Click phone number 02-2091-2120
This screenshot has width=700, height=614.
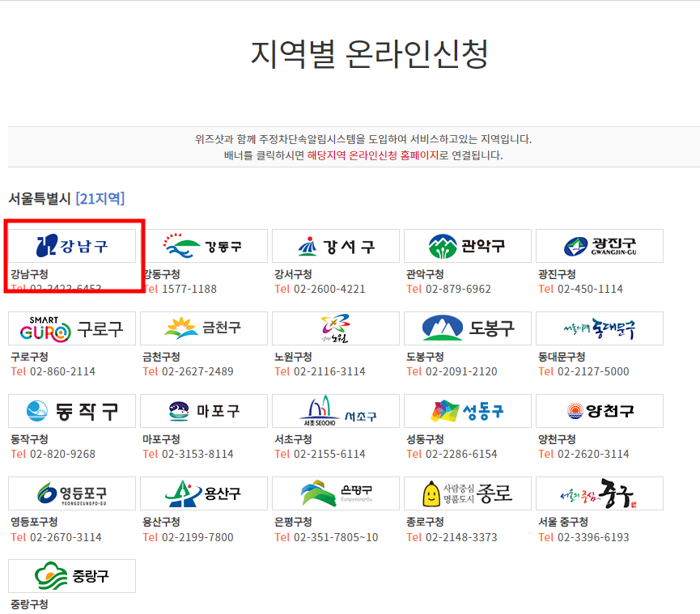(461, 371)
